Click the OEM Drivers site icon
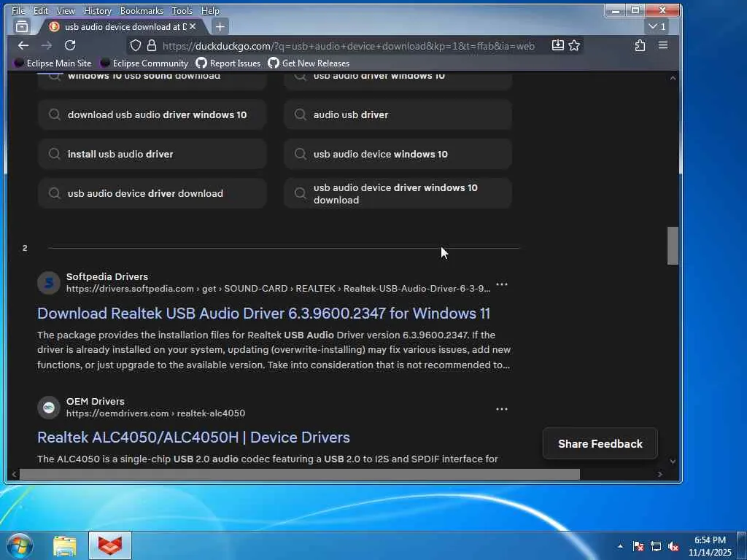Viewport: 747px width, 560px height. point(49,408)
